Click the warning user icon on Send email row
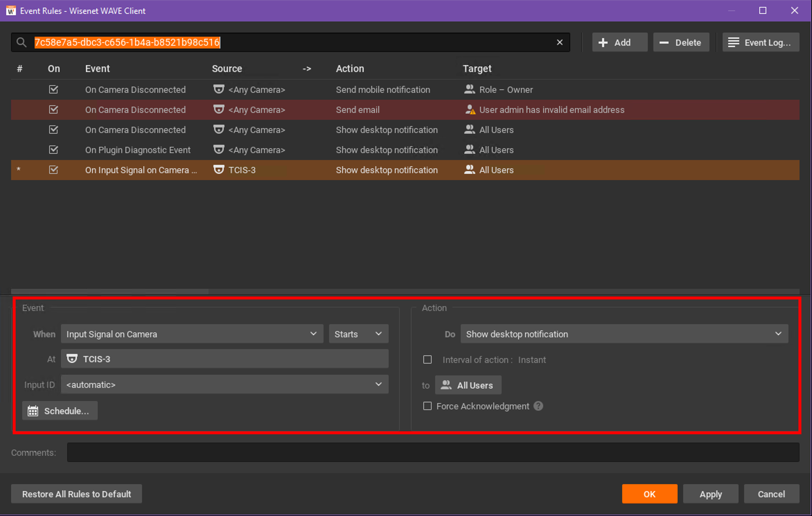Viewport: 812px width, 516px height. [x=470, y=110]
